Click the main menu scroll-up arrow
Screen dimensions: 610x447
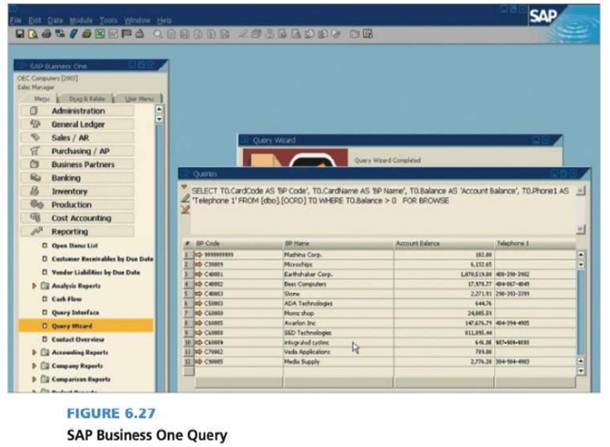159,109
